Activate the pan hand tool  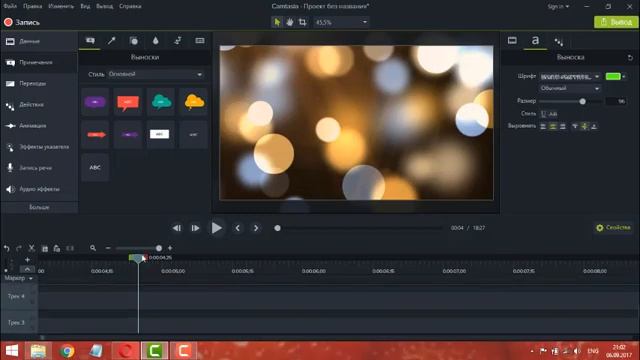(290, 22)
